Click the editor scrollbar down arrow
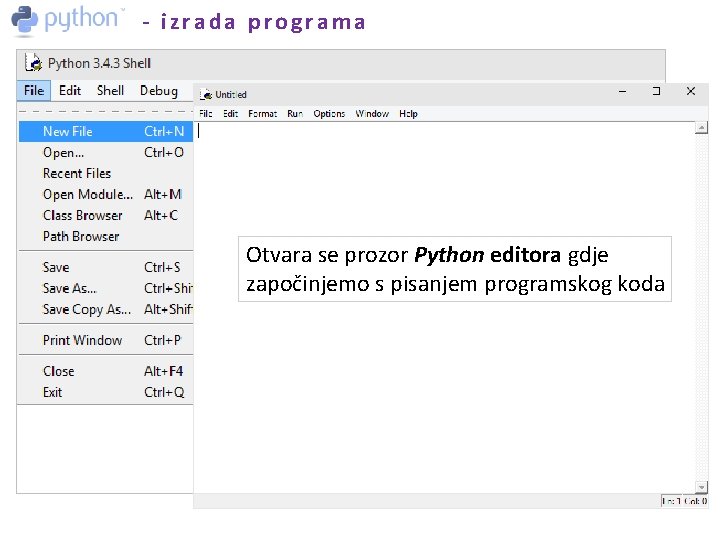Screen dimensions: 720x540 [701, 487]
